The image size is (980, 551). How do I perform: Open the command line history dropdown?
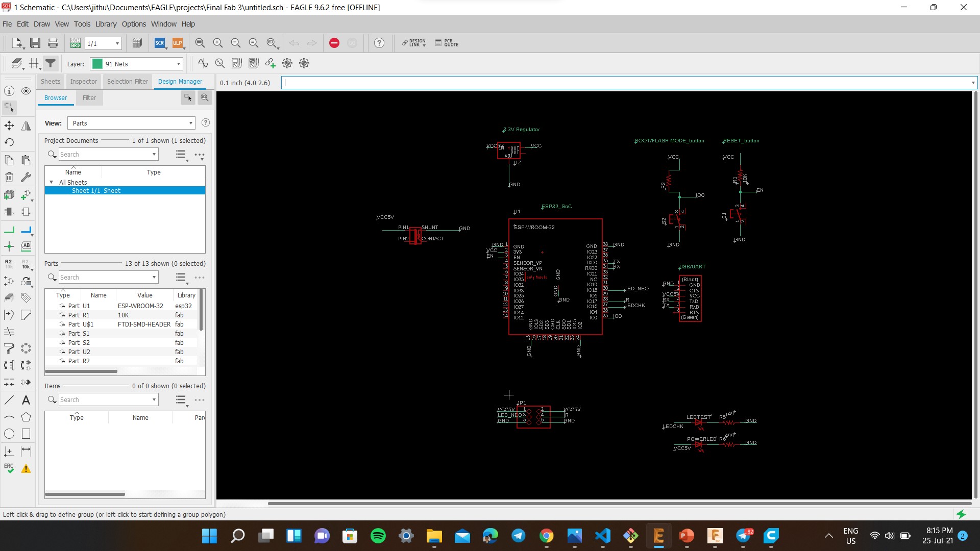[x=973, y=83]
